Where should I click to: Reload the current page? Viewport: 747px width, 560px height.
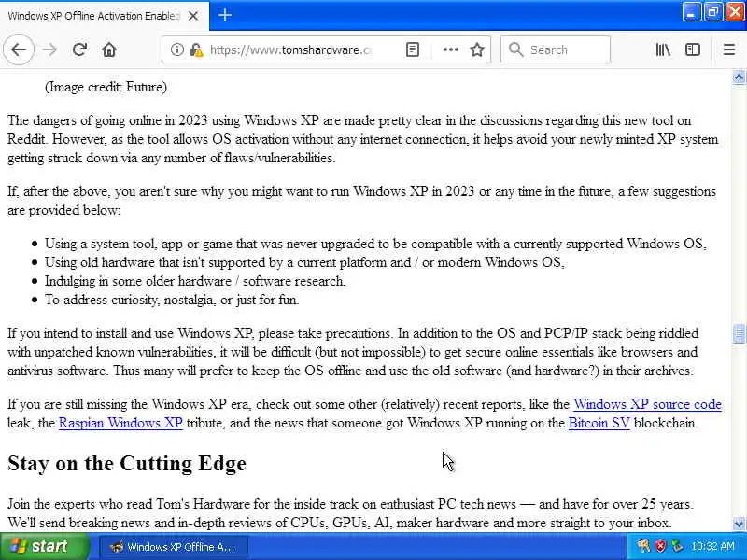79,49
